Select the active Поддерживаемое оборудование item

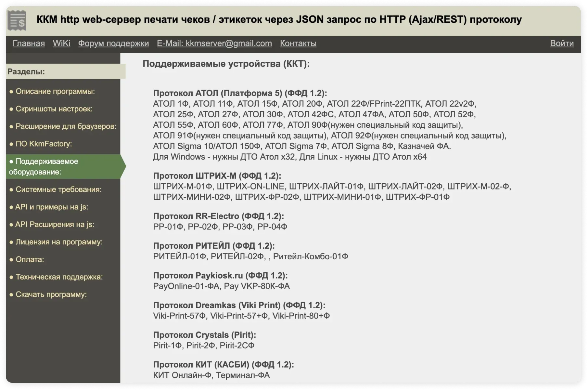point(46,166)
